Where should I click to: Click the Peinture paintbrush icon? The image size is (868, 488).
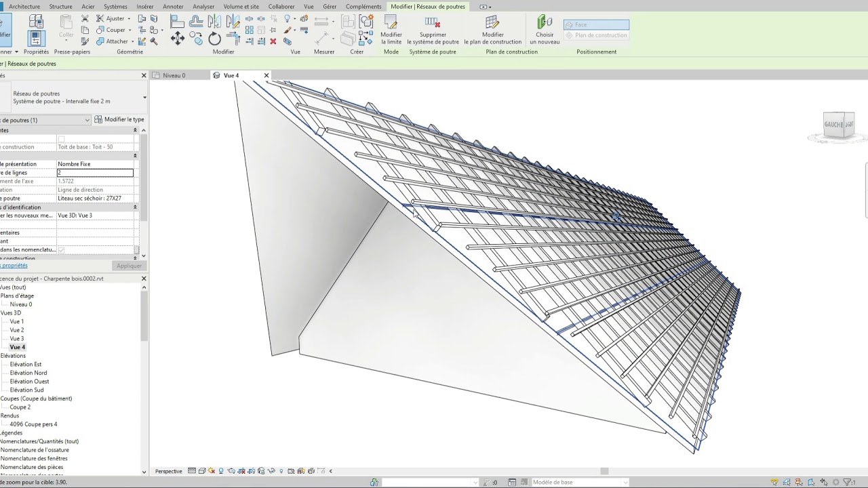coord(288,30)
